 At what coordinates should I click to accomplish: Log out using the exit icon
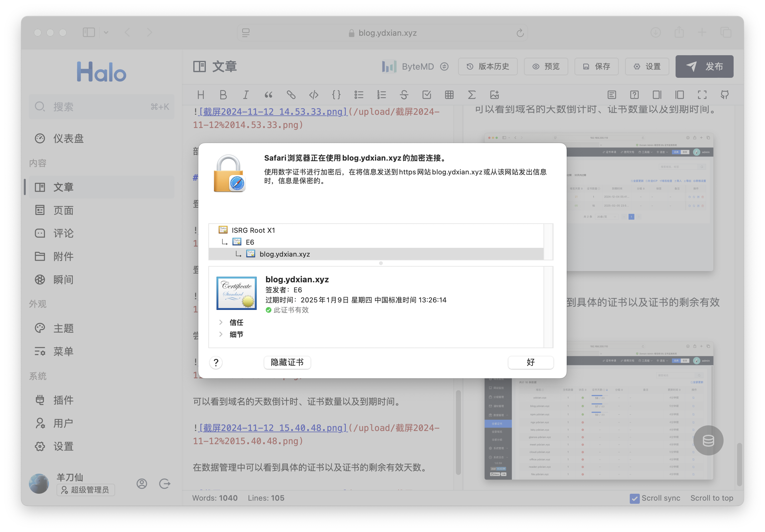tap(165, 484)
